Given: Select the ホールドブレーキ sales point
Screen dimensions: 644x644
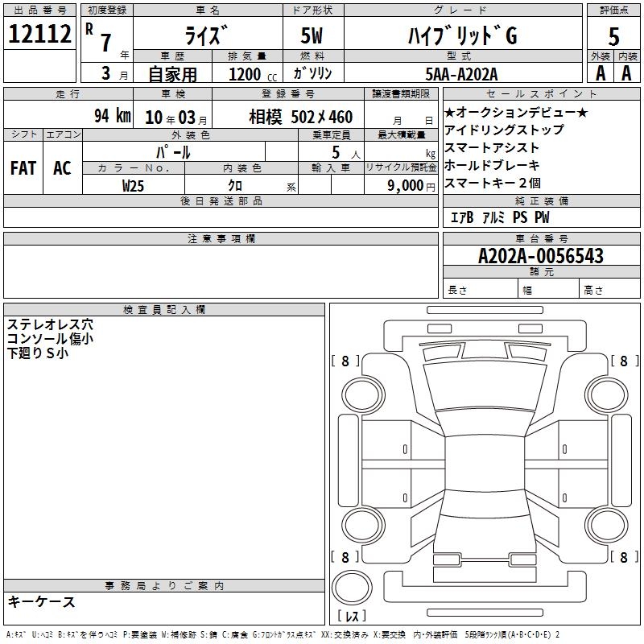Looking at the screenshot, I should click(492, 165).
